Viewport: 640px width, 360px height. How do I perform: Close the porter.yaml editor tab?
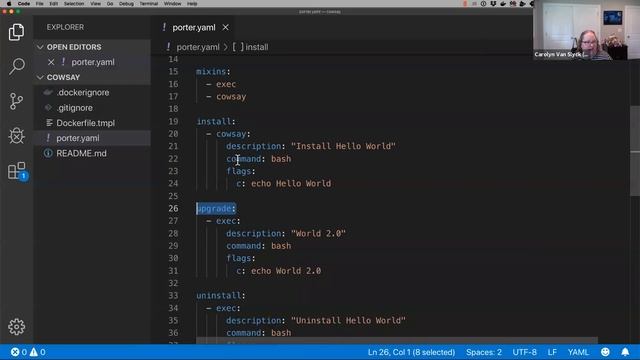click(225, 27)
